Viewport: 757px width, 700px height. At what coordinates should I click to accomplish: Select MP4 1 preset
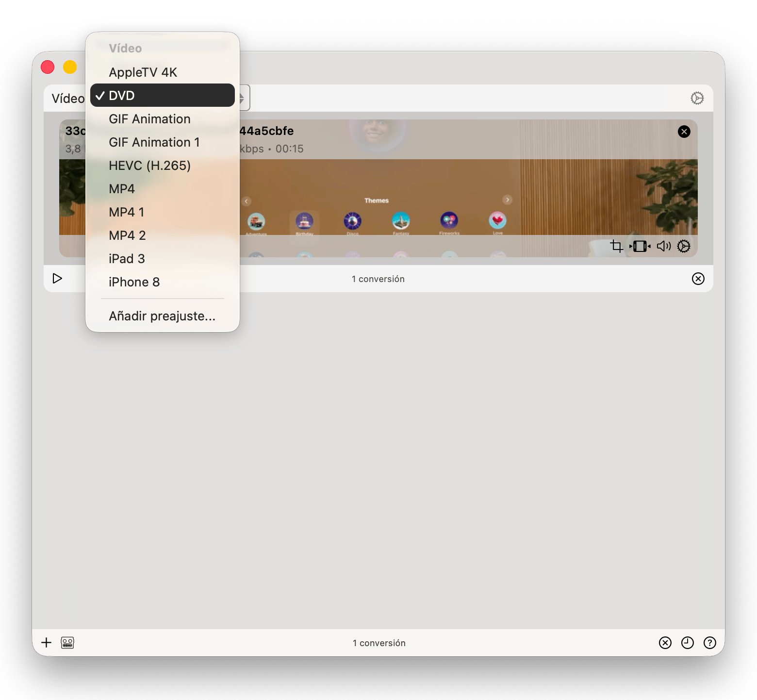[x=162, y=212]
